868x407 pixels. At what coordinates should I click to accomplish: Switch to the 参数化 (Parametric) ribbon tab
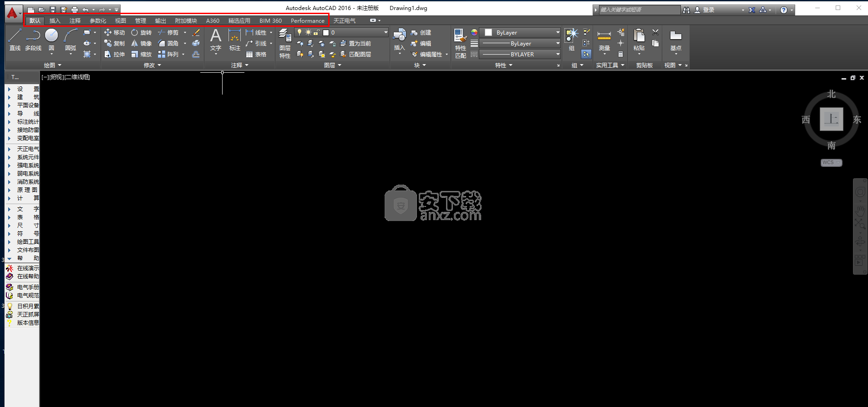(x=98, y=21)
